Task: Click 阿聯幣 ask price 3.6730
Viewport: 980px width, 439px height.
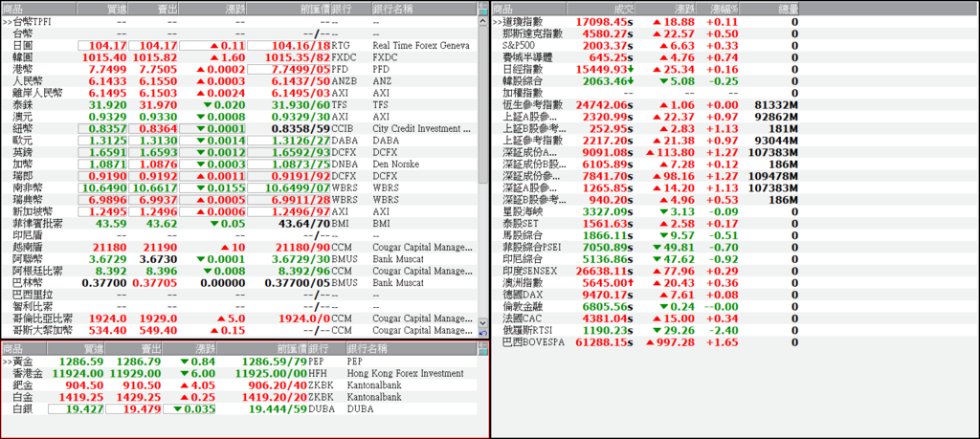Action: tap(157, 259)
